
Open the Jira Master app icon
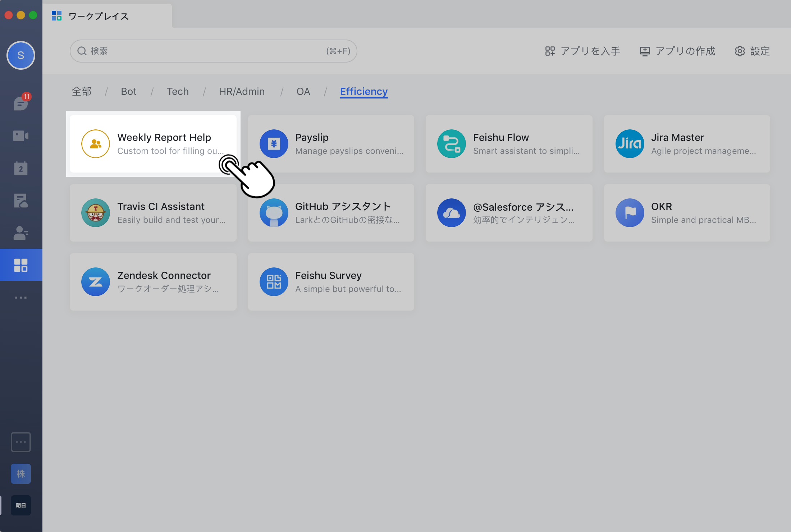pyautogui.click(x=630, y=144)
